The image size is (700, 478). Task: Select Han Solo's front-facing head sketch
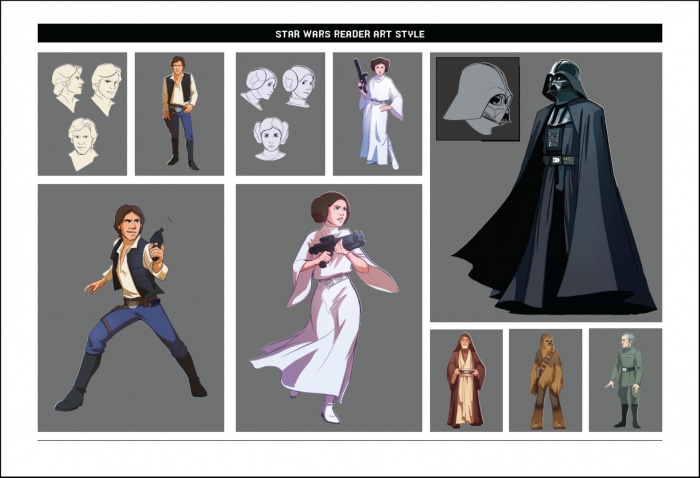tap(83, 143)
